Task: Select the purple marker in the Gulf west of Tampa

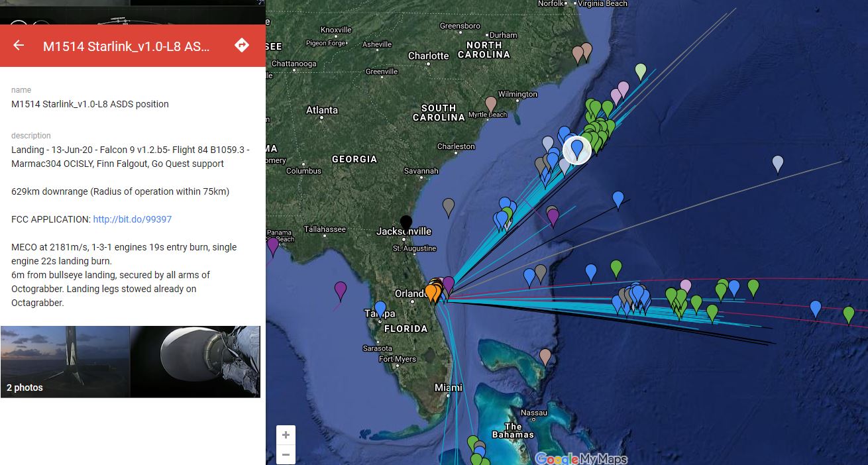Action: tap(341, 291)
